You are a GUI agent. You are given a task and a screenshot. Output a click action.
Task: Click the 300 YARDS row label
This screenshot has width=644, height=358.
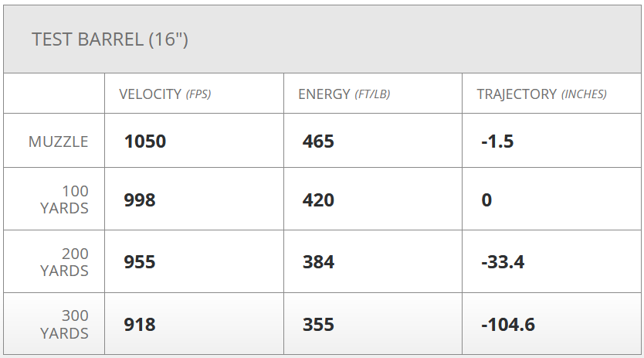pyautogui.click(x=63, y=325)
